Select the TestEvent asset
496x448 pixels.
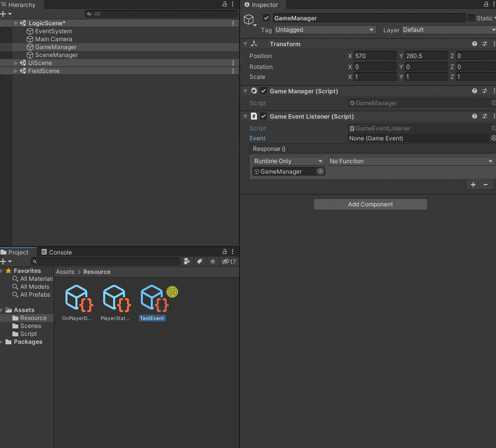[152, 303]
